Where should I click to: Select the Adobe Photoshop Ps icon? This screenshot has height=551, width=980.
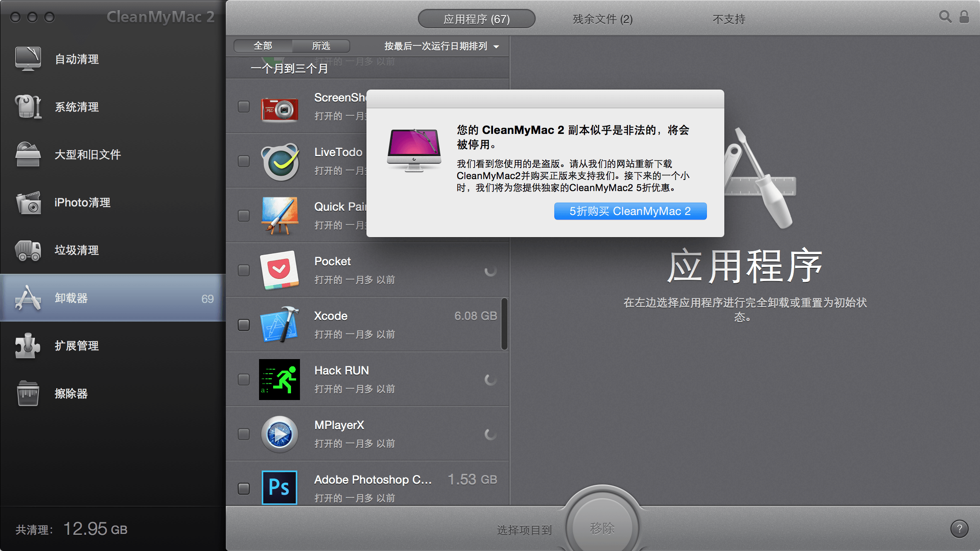point(280,488)
